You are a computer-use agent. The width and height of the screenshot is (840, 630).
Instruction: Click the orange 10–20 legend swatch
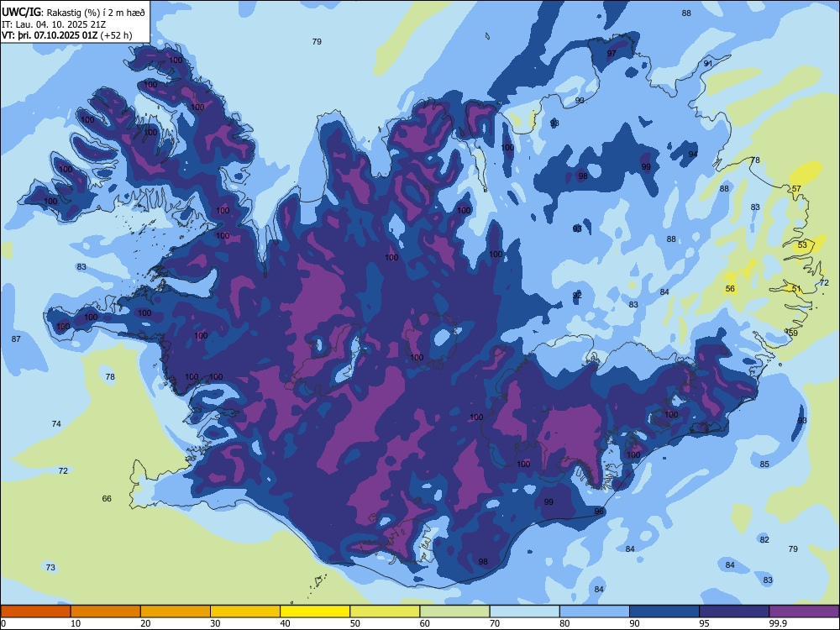pyautogui.click(x=106, y=612)
